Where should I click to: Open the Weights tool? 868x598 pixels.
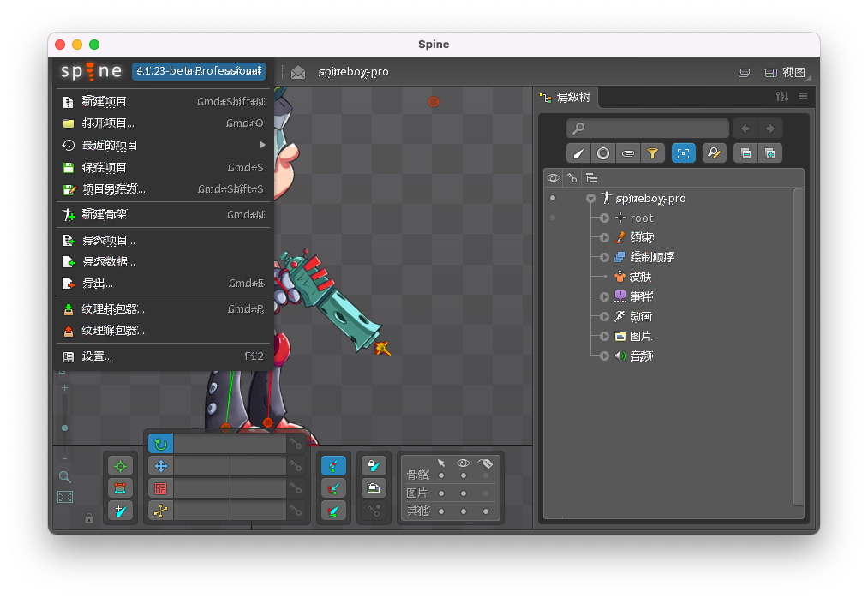coord(119,488)
